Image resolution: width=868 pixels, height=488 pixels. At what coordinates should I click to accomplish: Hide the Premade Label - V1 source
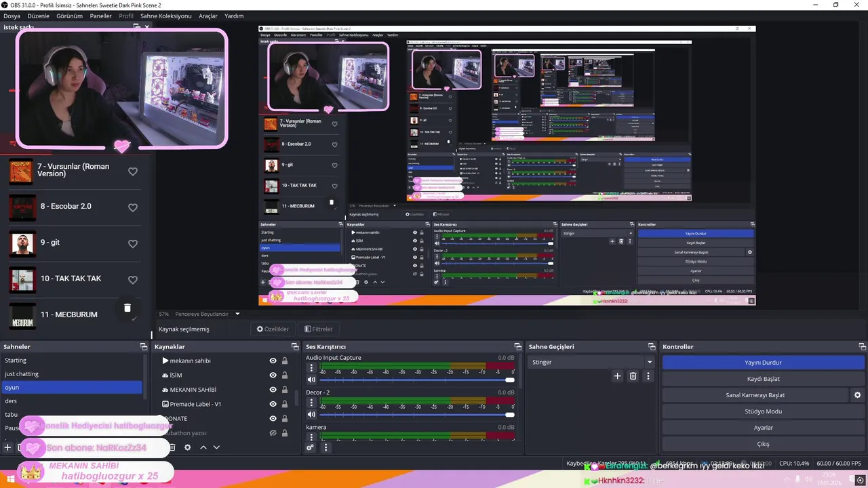(273, 404)
